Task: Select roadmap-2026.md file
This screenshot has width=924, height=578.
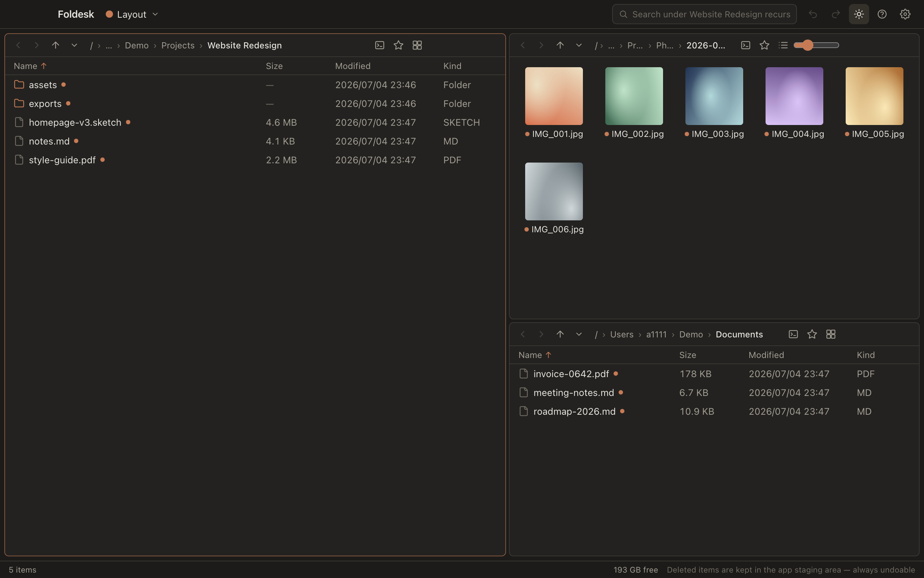Action: 714,411
